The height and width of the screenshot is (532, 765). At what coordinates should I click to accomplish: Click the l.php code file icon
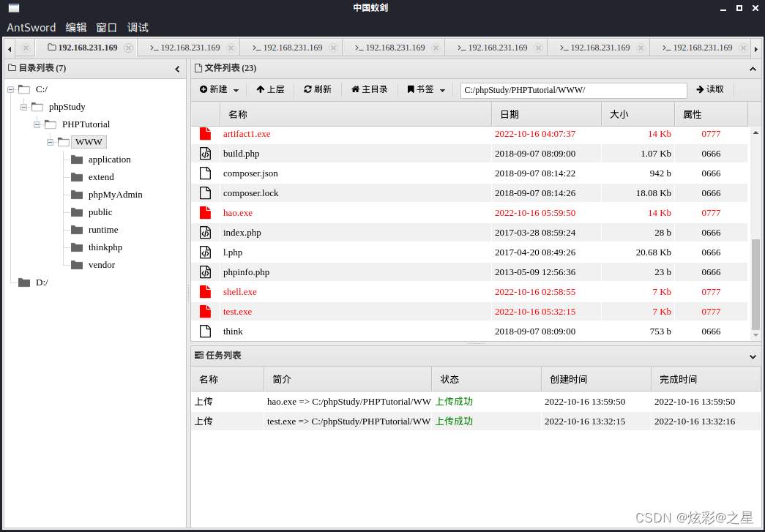[x=206, y=252]
